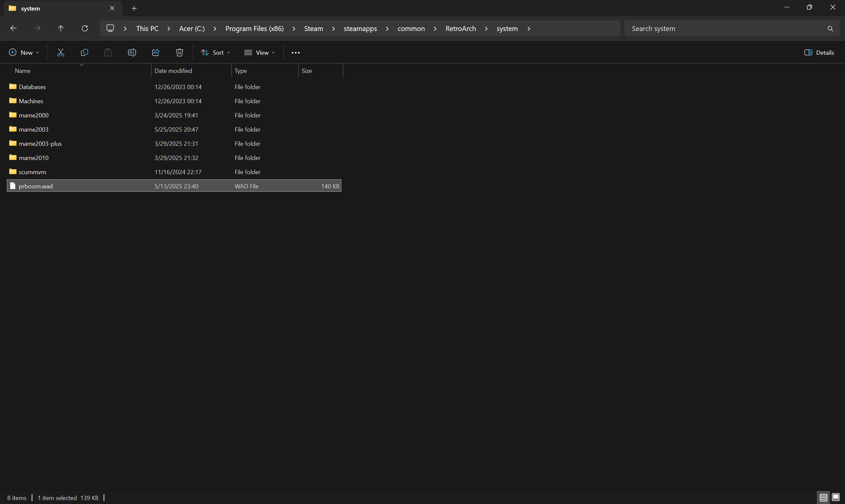Select the mame2010 folder
This screenshot has height=504, width=845.
(174, 158)
